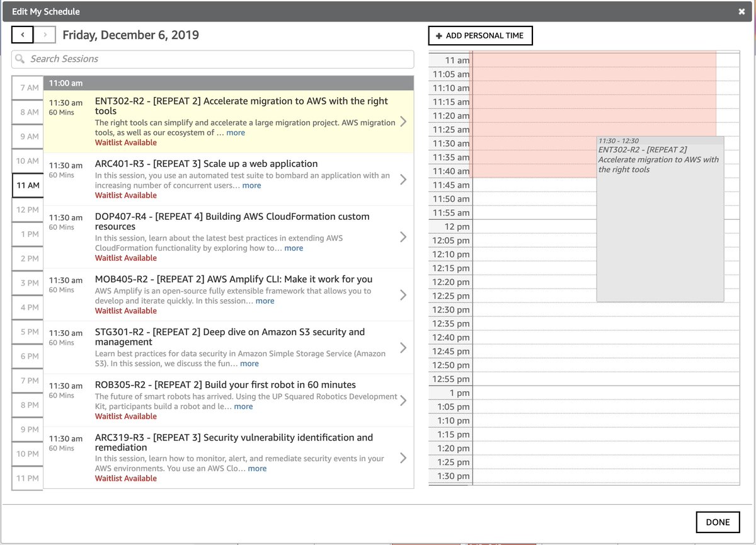Click ARC401-R3 Scale up a web application title
This screenshot has width=756, height=545.
(207, 164)
